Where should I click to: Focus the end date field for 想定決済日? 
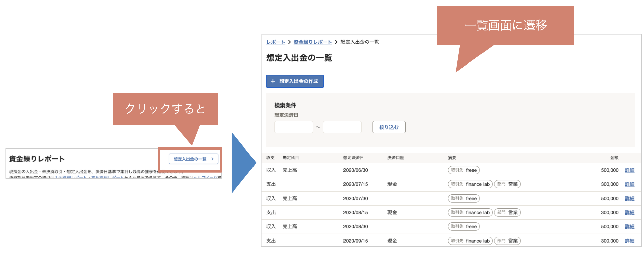342,127
